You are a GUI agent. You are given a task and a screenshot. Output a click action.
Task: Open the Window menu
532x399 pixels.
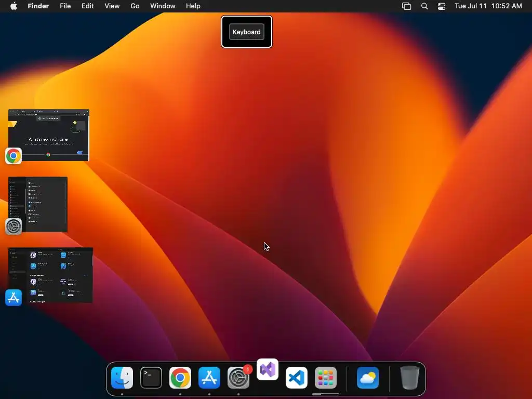point(163,6)
